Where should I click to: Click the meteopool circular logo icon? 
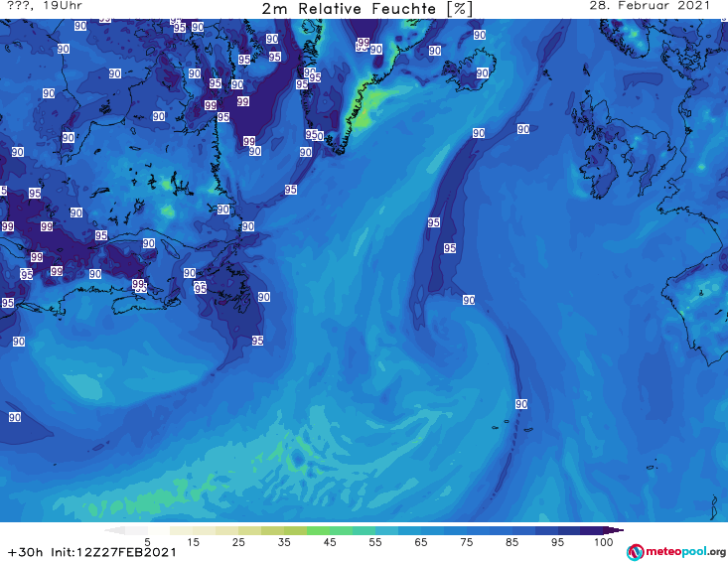click(635, 552)
